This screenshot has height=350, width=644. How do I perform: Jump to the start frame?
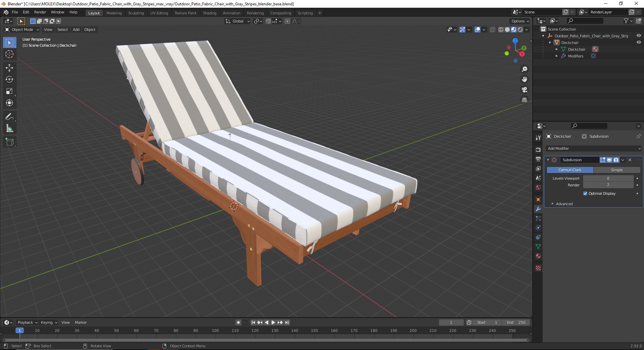point(253,322)
